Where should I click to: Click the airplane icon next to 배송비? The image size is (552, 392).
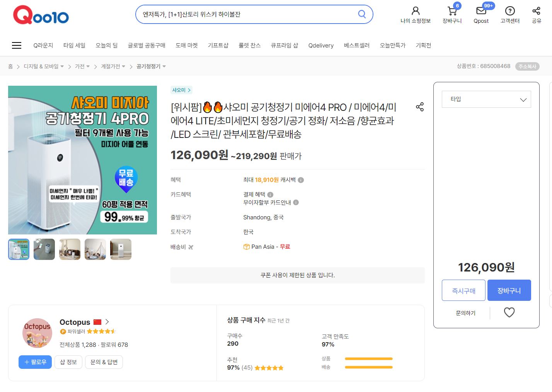pos(191,247)
